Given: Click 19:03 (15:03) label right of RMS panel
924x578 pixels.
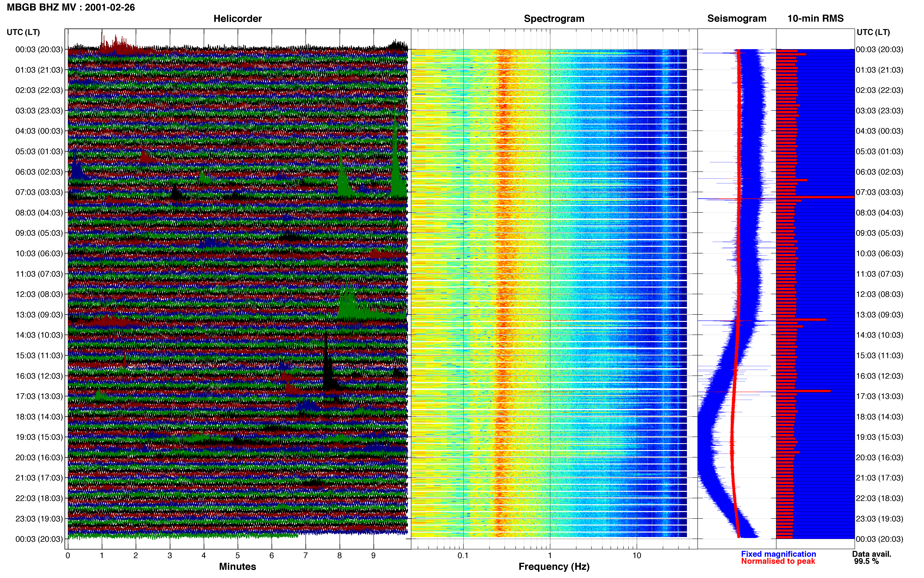Looking at the screenshot, I should [880, 437].
